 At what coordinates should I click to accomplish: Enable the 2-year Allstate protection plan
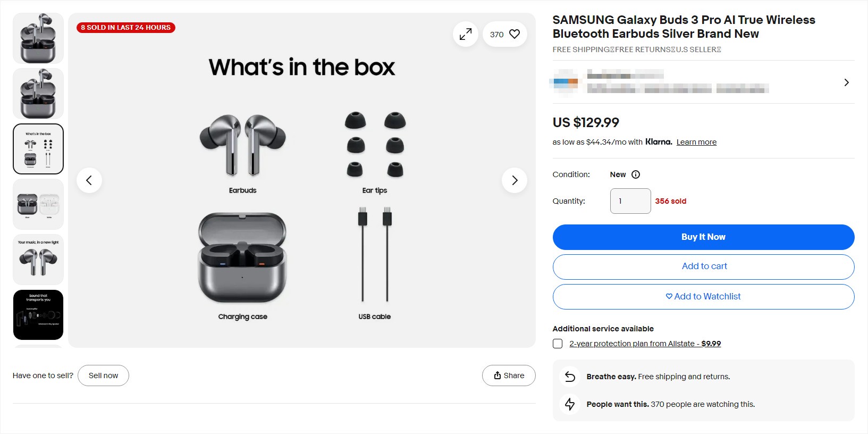pos(558,344)
